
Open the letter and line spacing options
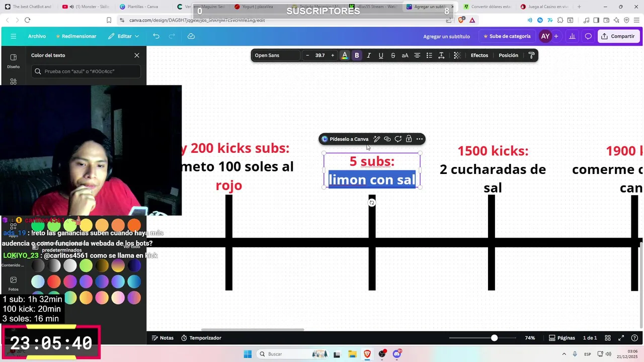(441, 55)
